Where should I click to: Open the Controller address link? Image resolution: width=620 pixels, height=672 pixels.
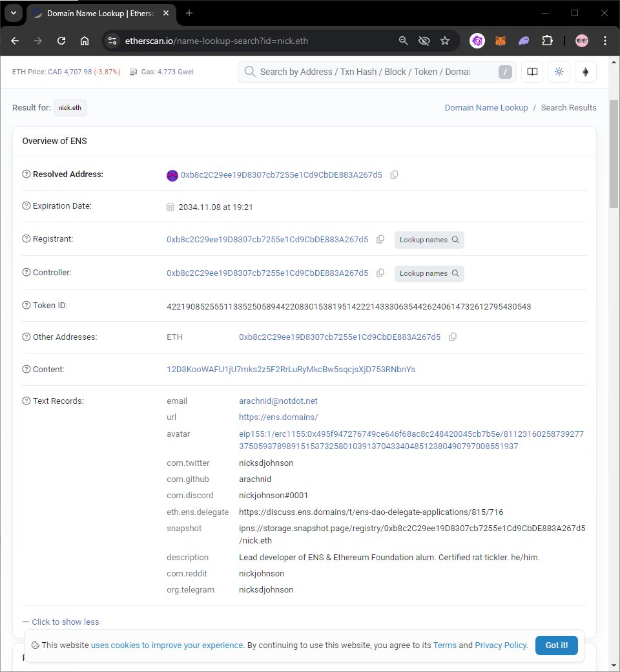(x=267, y=273)
